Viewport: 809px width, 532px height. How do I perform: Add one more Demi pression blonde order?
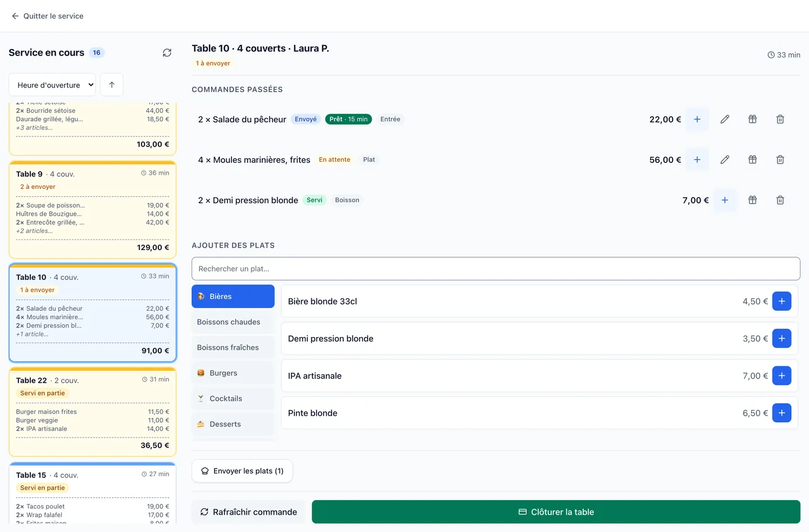725,200
